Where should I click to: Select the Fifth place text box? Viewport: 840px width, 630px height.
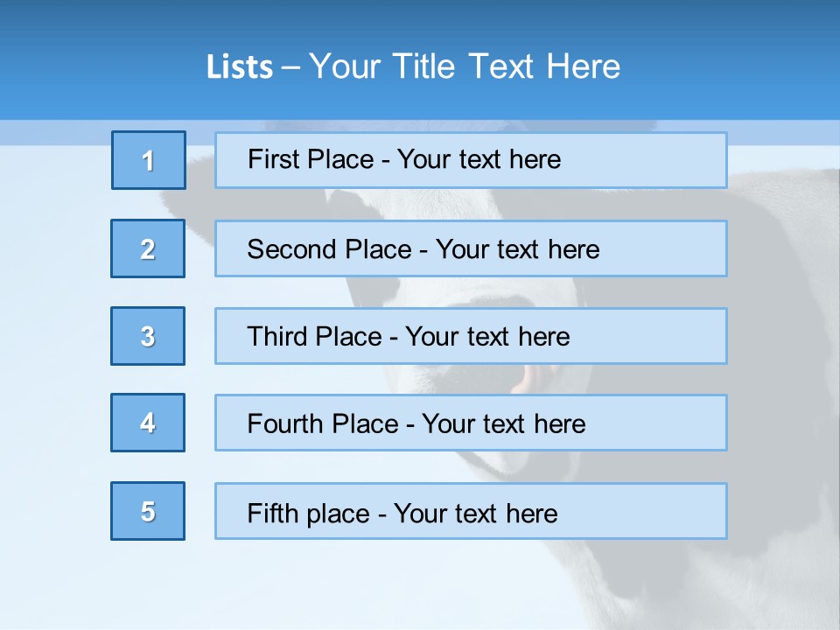click(471, 511)
